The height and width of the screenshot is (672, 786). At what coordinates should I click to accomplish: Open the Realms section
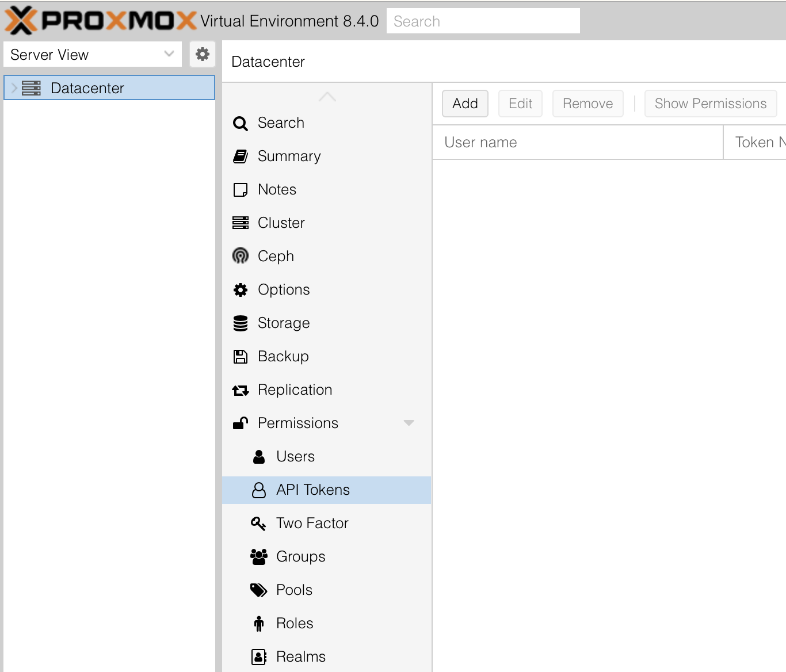tap(300, 656)
